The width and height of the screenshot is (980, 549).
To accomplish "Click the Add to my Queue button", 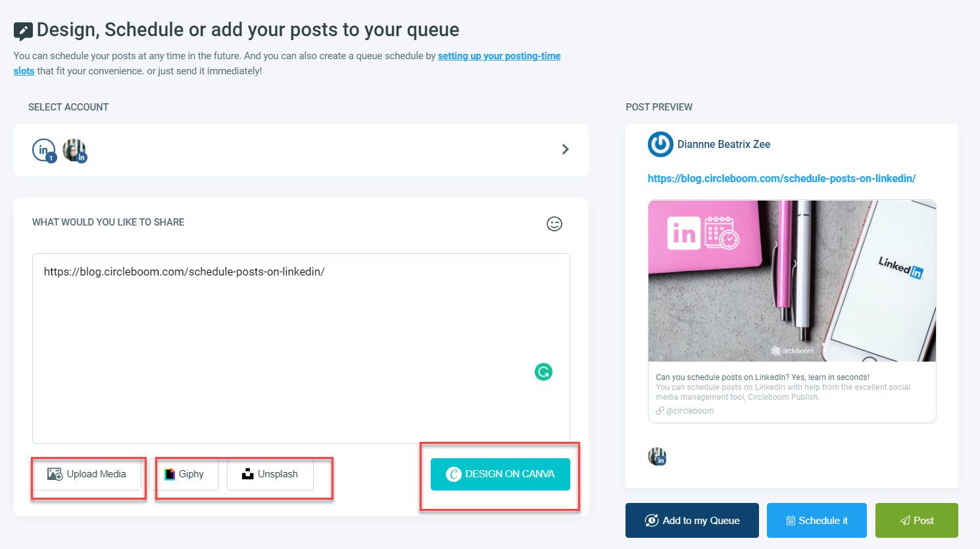I will [691, 520].
